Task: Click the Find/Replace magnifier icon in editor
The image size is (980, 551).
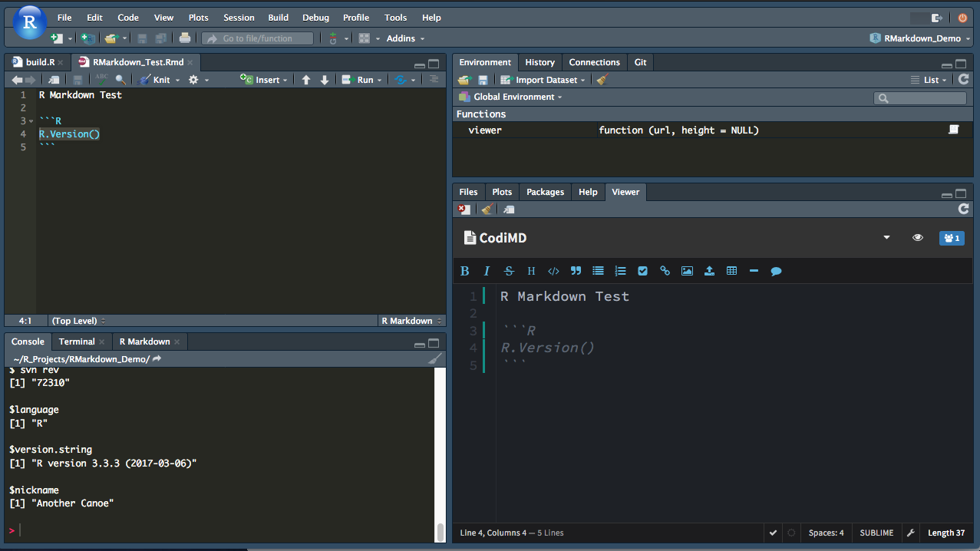Action: pyautogui.click(x=120, y=80)
